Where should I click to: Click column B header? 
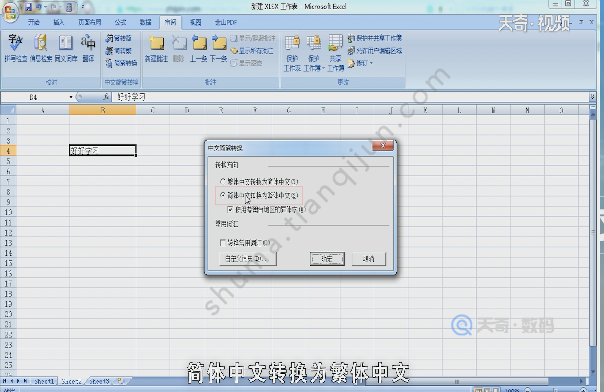pos(102,110)
